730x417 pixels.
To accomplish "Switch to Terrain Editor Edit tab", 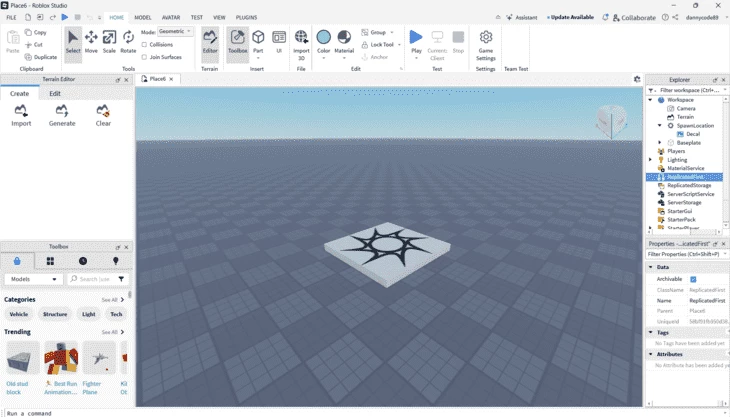I will click(55, 94).
